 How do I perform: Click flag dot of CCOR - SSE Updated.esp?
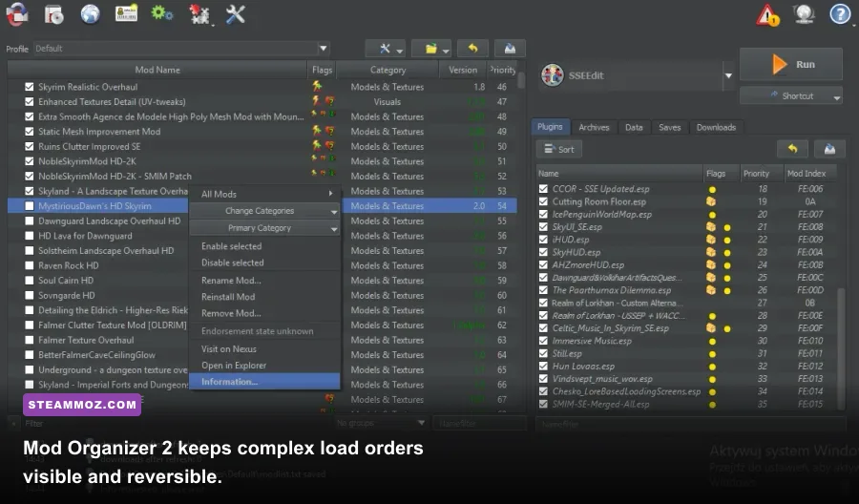point(712,189)
